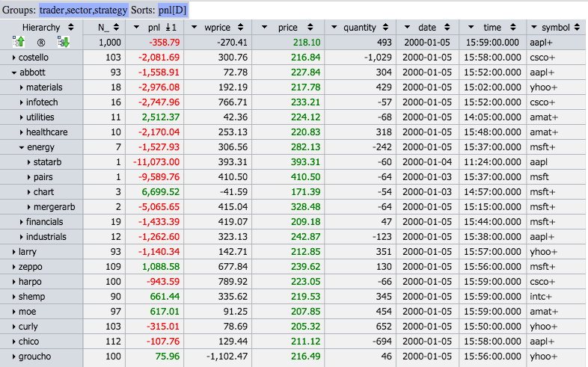
Task: Click the green down-arrow expand hierarchy icon
Action: [64, 42]
